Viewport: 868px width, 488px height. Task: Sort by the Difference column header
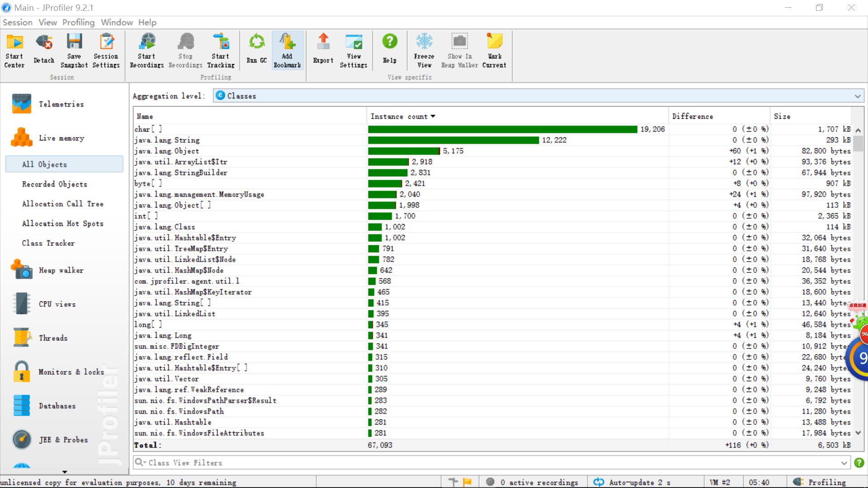click(719, 116)
